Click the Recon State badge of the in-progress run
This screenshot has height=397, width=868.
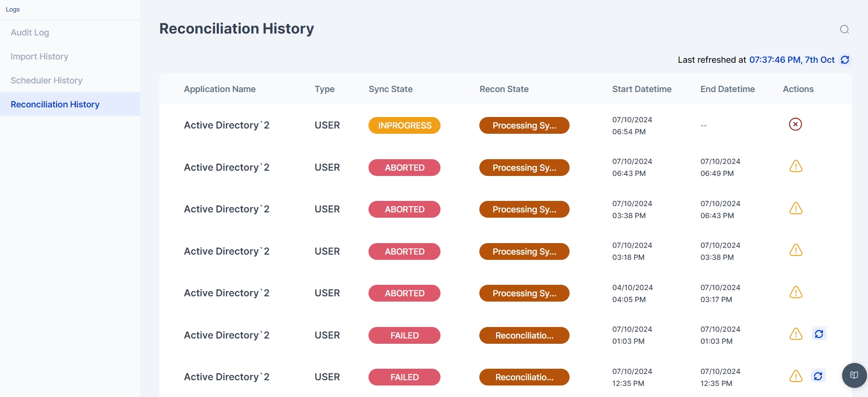pyautogui.click(x=524, y=126)
